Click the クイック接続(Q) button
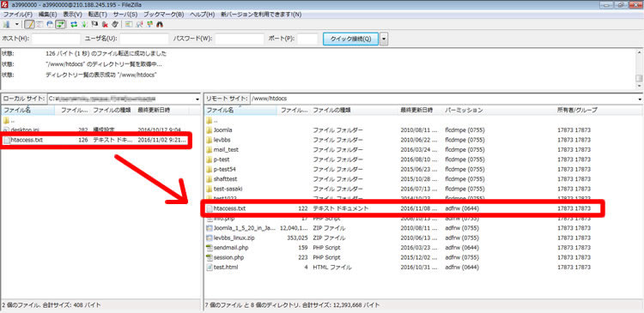The height and width of the screenshot is (313, 644). point(350,39)
